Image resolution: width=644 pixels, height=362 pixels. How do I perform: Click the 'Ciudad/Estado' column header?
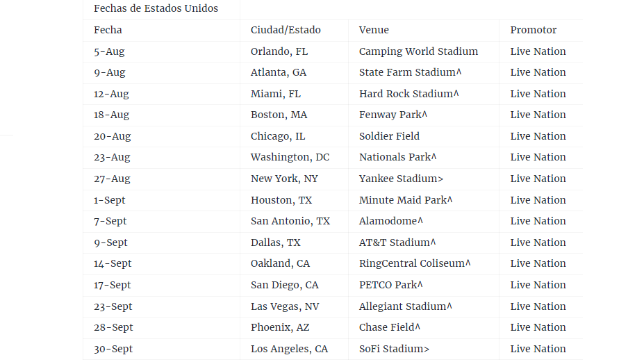(x=286, y=30)
